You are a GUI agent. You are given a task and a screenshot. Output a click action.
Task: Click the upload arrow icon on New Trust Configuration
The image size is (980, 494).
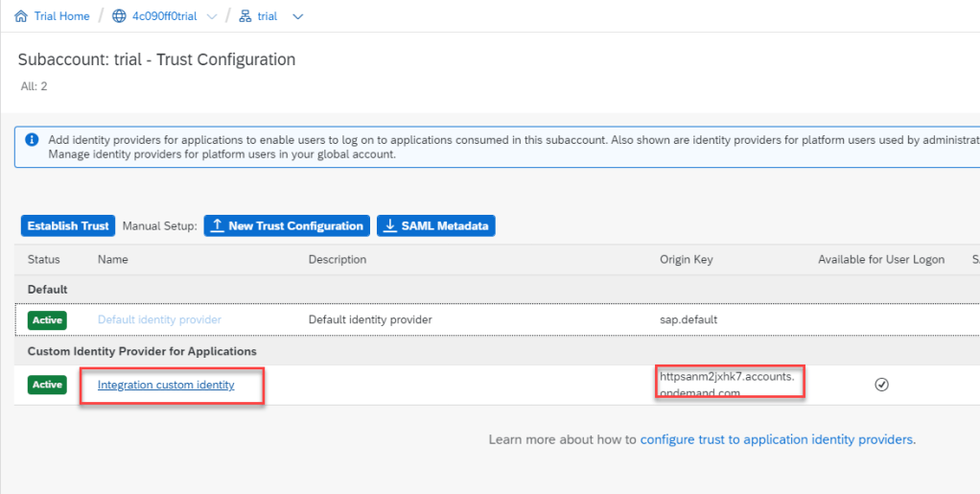218,226
